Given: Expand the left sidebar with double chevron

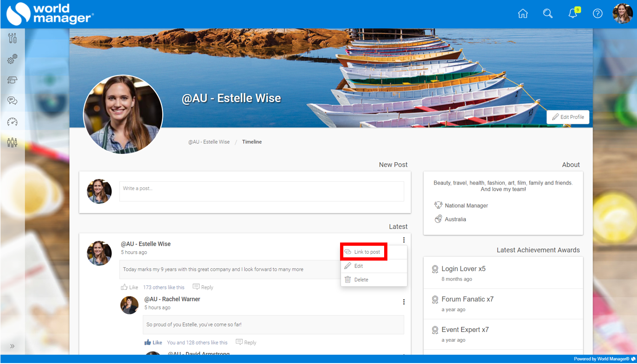Looking at the screenshot, I should coord(13,346).
